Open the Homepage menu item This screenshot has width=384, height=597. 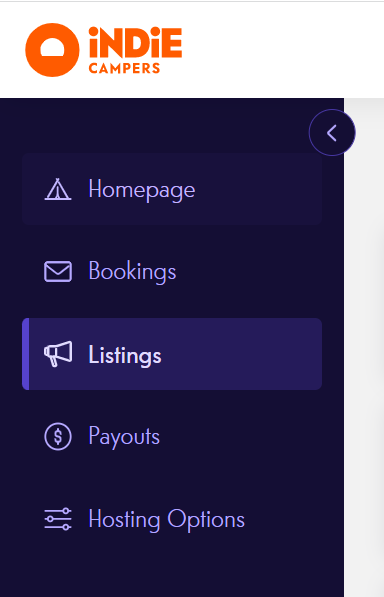[x=172, y=189]
